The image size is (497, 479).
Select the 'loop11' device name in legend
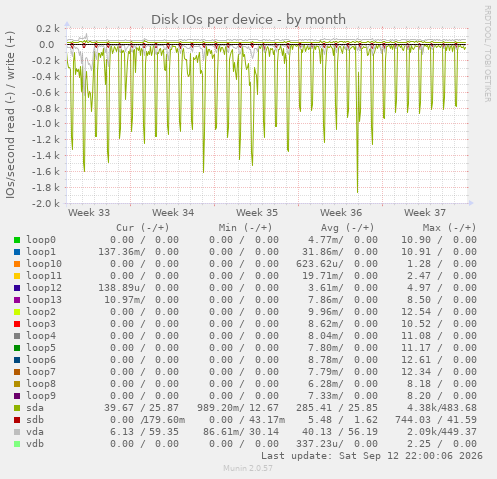(x=44, y=276)
